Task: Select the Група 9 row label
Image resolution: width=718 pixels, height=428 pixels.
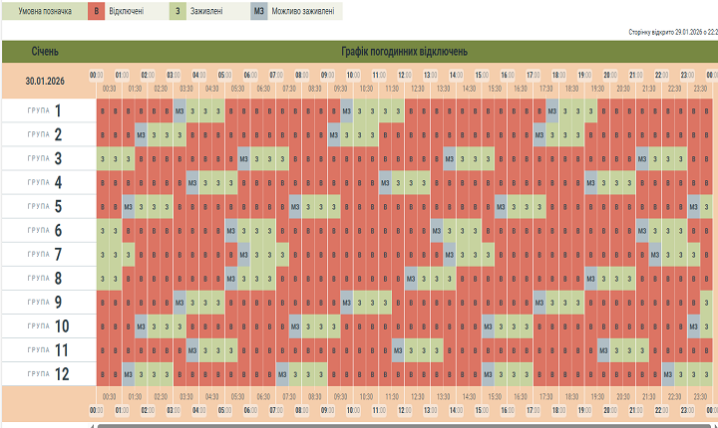Action: (x=48, y=303)
